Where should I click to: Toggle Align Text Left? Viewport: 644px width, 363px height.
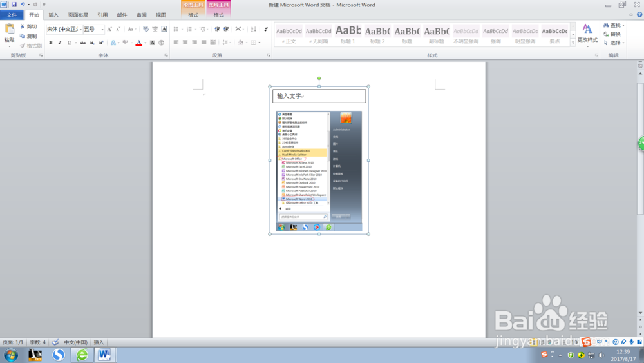[176, 43]
